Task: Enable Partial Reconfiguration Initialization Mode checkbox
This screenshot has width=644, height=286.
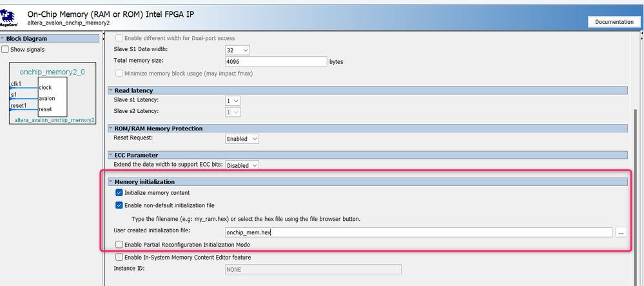Action: [119, 245]
